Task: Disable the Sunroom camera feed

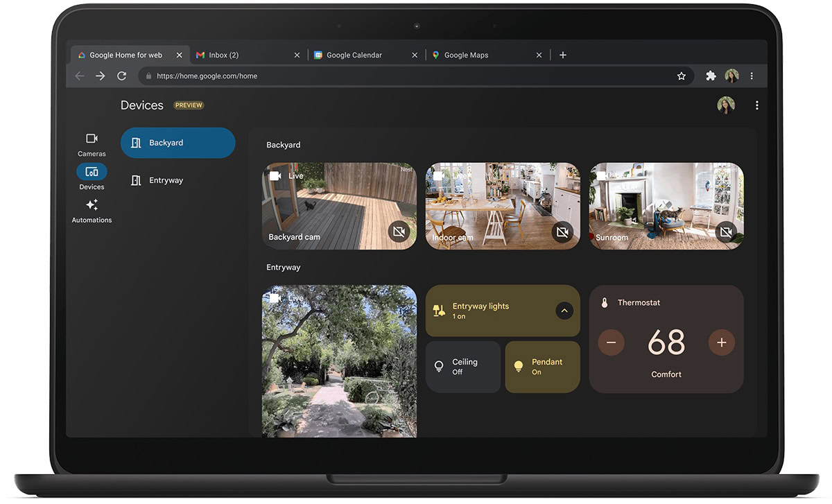Action: tap(726, 232)
